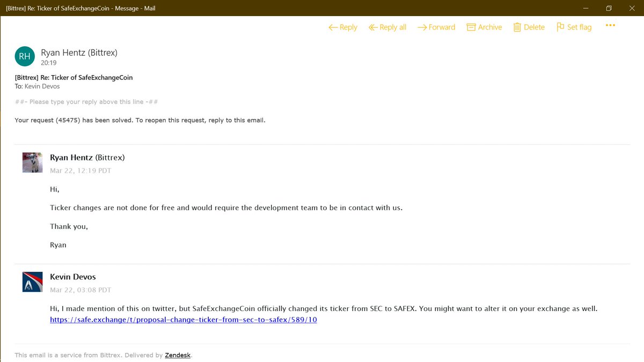Click the Forward button label

click(x=442, y=27)
